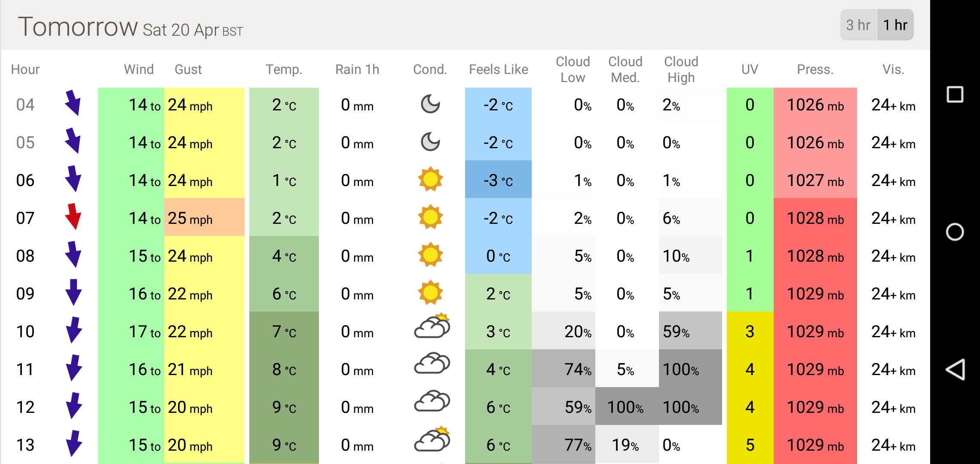Screen dimensions: 980x464
Task: Tap the blue wind arrow at hour 04
Action: tap(73, 103)
